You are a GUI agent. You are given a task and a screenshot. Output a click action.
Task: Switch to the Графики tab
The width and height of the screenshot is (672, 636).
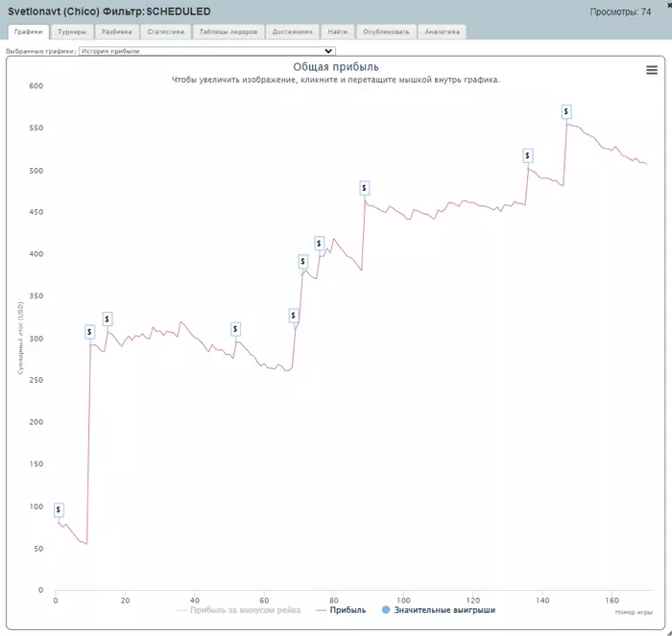[28, 32]
